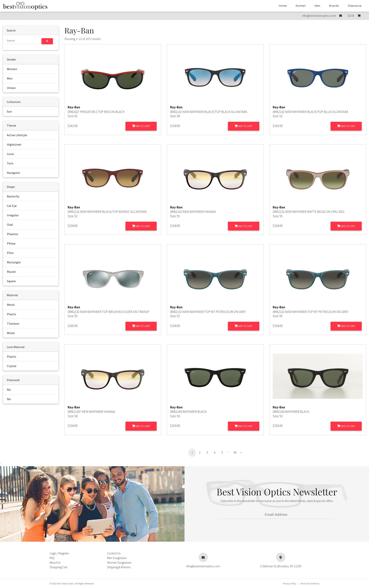Open Shipping & Returns footer link
The width and height of the screenshot is (369, 588).
click(x=119, y=567)
